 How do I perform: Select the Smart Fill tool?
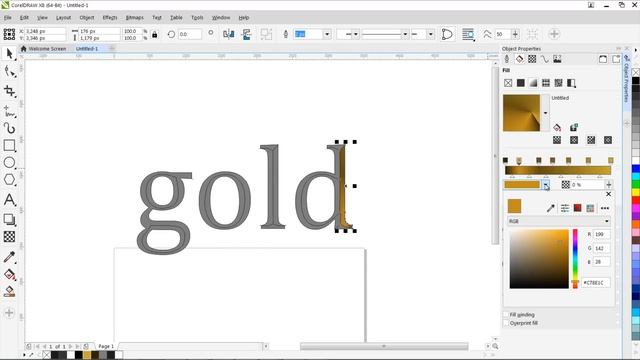click(x=9, y=291)
